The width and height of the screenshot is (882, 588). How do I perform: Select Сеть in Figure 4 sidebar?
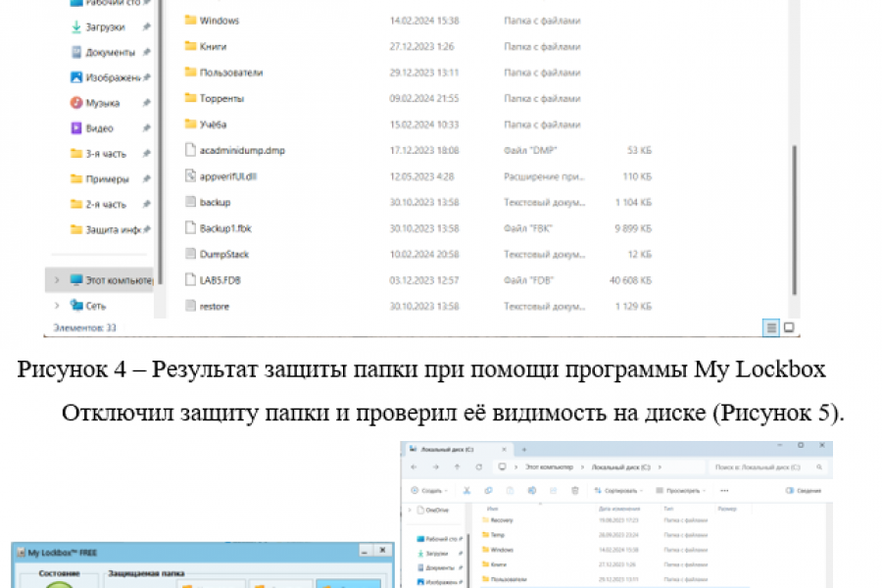pyautogui.click(x=88, y=306)
